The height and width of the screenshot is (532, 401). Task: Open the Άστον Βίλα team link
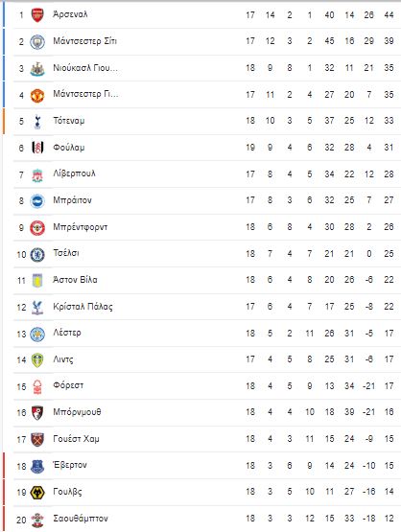click(x=75, y=280)
